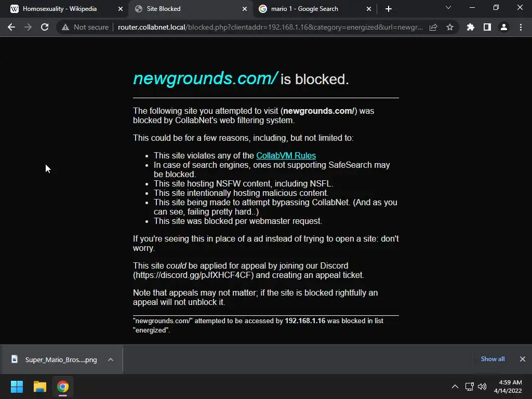Viewport: 532px width, 399px height.
Task: Open the network status tray icon
Action: click(x=470, y=387)
